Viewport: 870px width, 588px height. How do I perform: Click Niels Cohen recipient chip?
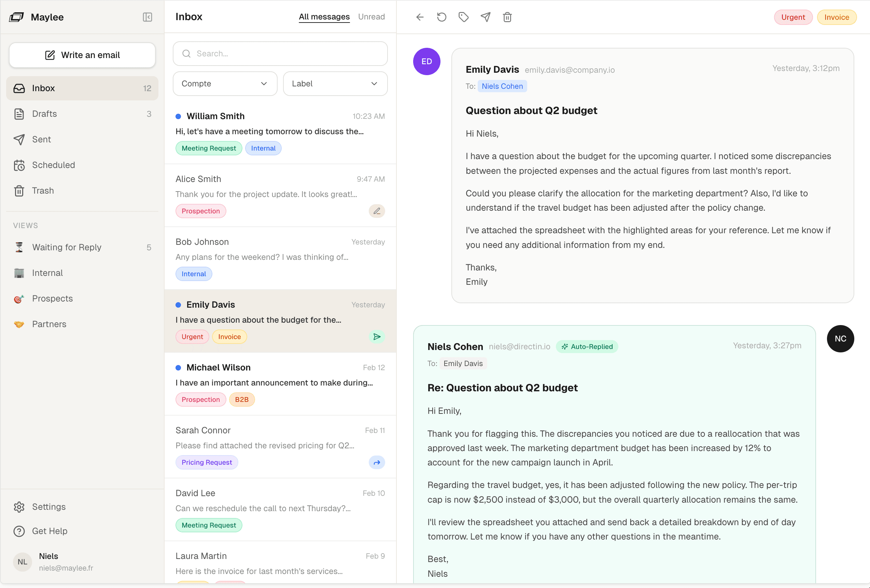tap(502, 86)
